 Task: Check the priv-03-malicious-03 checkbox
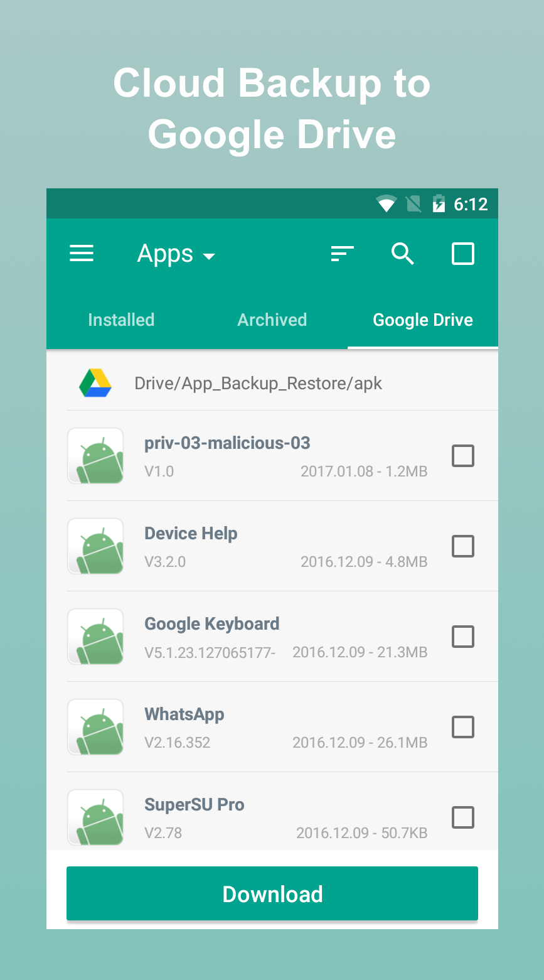point(463,456)
